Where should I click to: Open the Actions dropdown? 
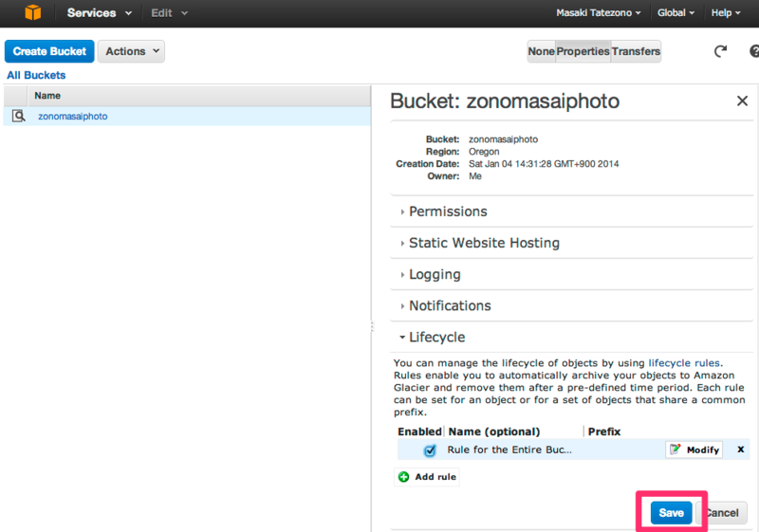[x=131, y=51]
